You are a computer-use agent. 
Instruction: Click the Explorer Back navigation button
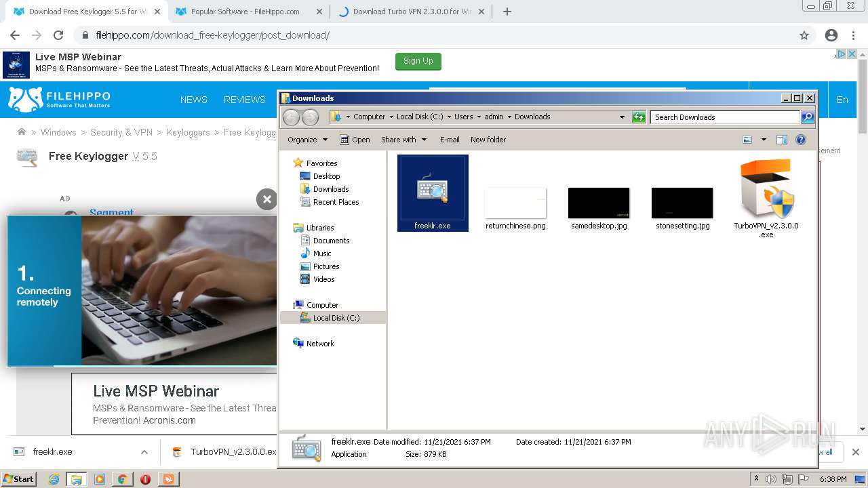pyautogui.click(x=291, y=117)
